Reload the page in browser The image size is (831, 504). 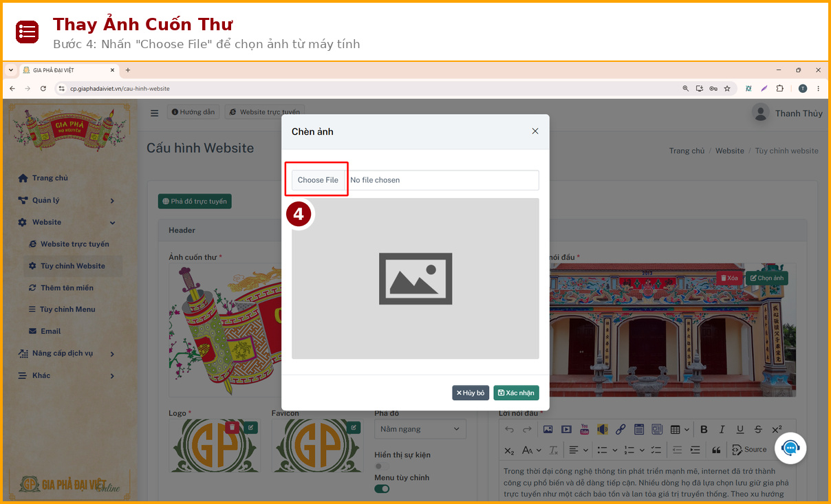pyautogui.click(x=43, y=89)
